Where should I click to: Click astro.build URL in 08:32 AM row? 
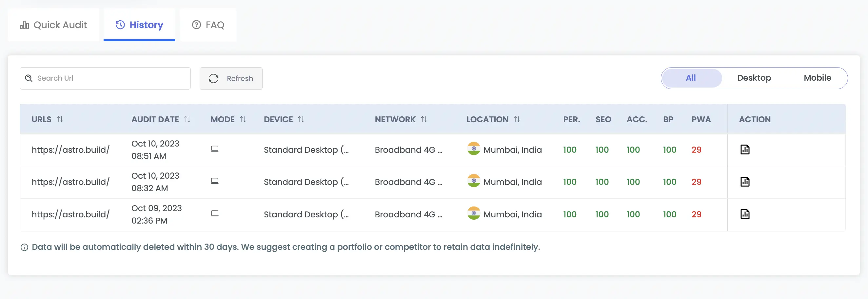point(70,182)
